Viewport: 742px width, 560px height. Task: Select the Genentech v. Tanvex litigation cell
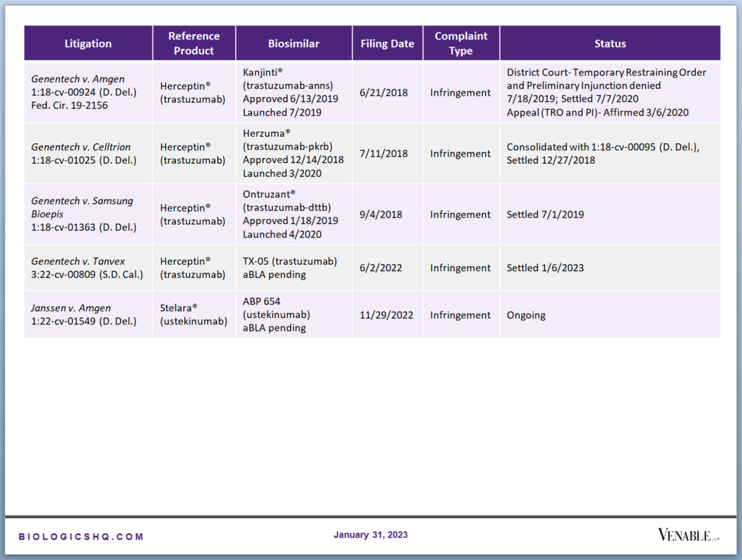click(x=88, y=267)
